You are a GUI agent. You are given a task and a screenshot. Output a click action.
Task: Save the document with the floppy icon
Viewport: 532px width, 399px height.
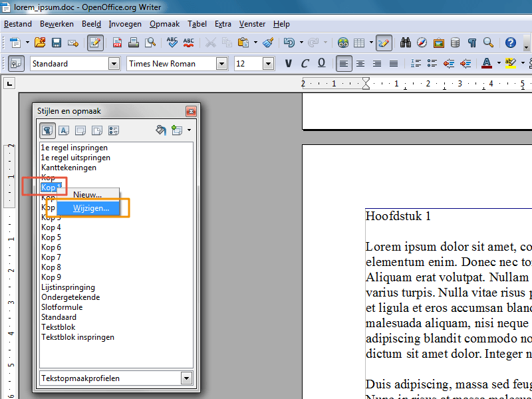pyautogui.click(x=57, y=43)
